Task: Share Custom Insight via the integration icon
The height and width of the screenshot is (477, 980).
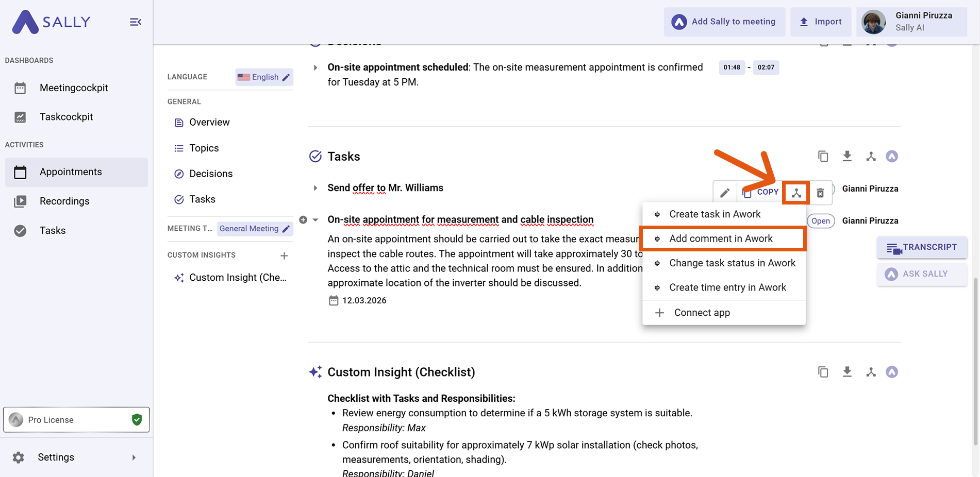Action: pyautogui.click(x=871, y=372)
